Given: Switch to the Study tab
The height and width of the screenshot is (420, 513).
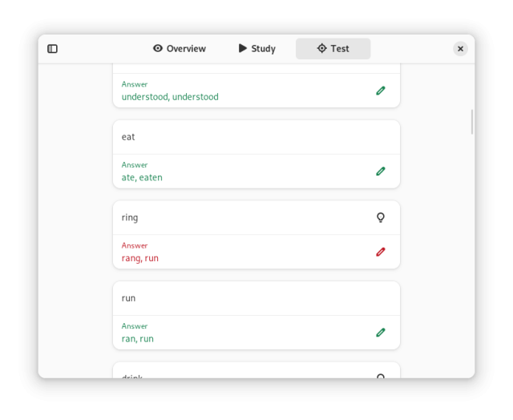Looking at the screenshot, I should tap(256, 49).
